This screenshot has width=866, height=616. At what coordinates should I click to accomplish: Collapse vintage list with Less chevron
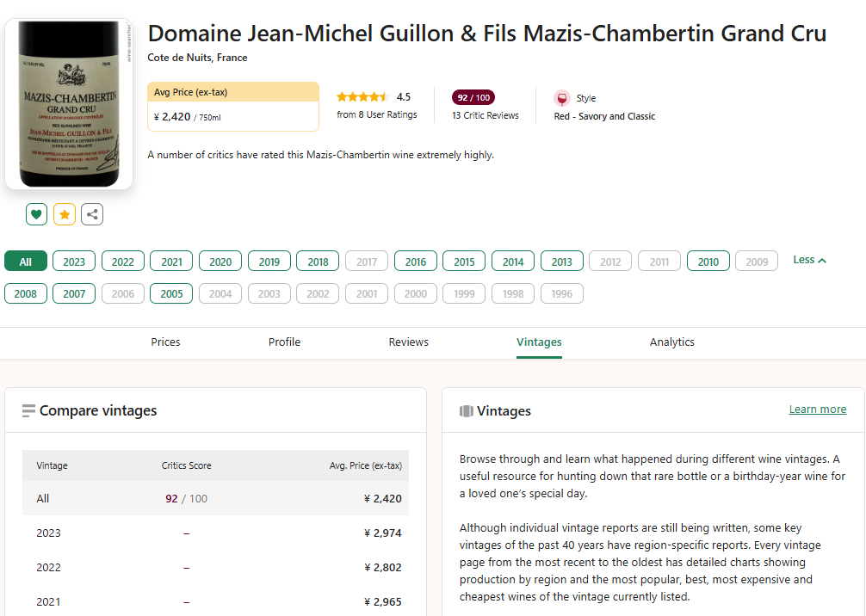point(809,260)
